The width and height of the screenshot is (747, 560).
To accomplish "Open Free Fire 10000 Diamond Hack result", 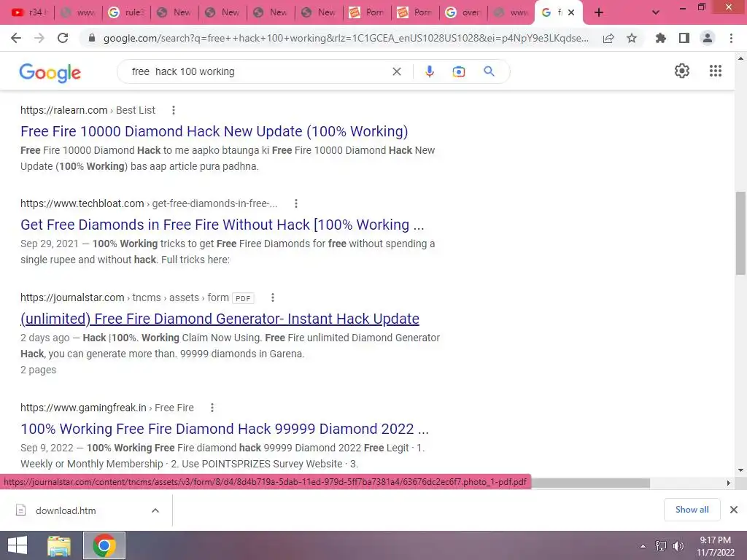I will tap(214, 131).
